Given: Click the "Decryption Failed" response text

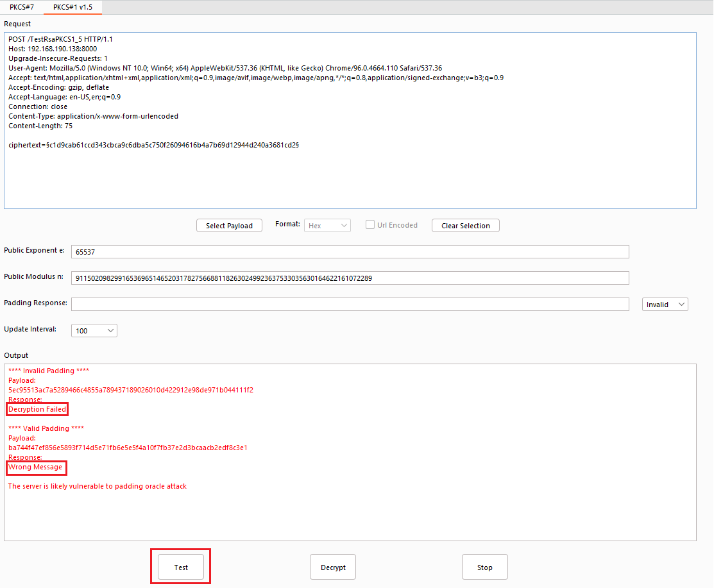Looking at the screenshot, I should [x=37, y=409].
